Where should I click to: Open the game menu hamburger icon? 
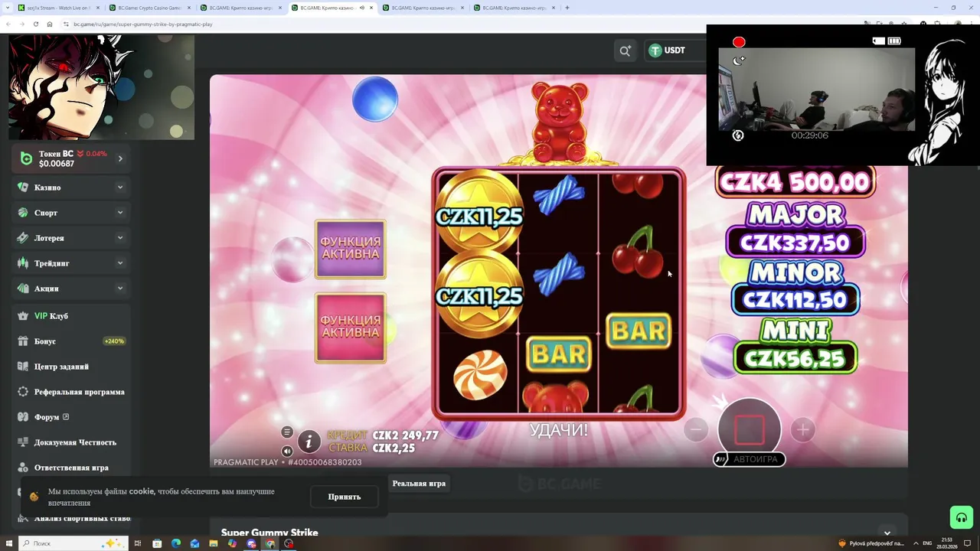[x=287, y=432]
